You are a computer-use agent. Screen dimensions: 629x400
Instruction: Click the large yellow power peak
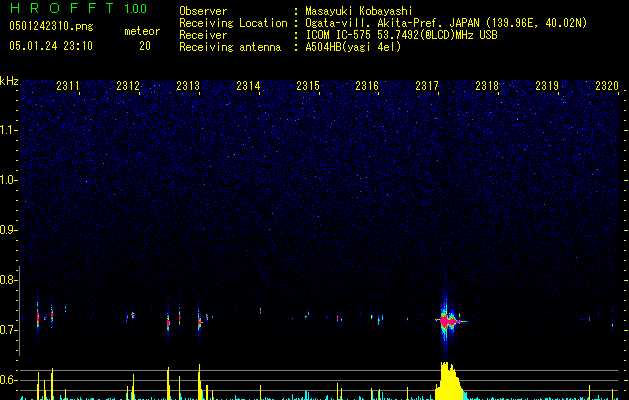point(450,381)
